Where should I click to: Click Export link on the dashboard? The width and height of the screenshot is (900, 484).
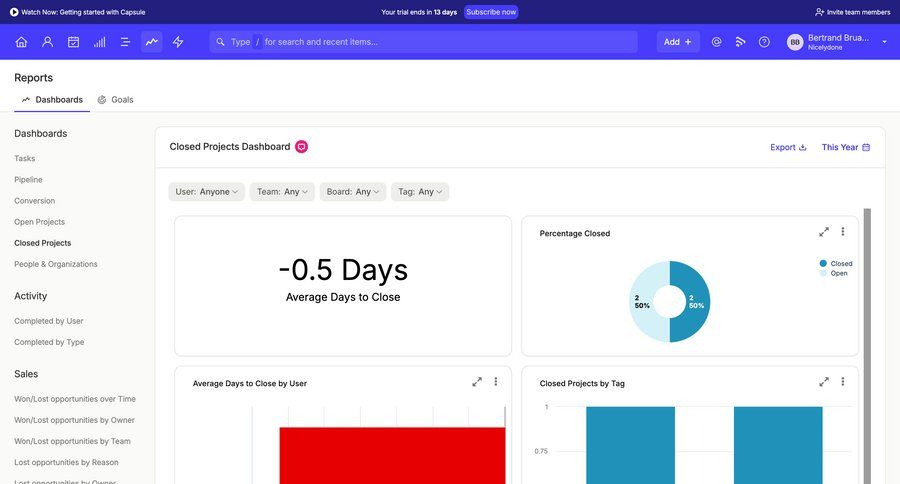(x=788, y=147)
